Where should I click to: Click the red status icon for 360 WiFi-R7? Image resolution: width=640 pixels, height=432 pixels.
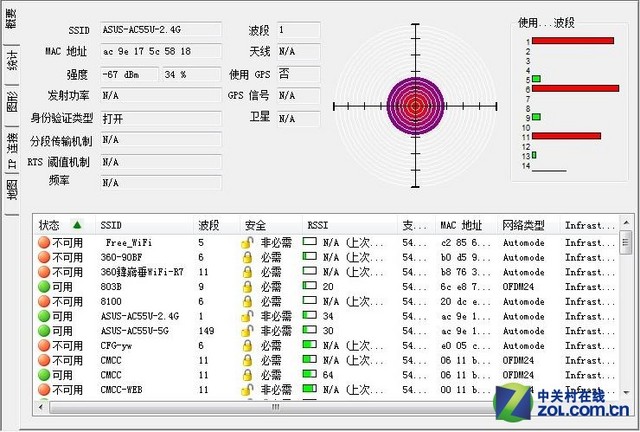(44, 272)
